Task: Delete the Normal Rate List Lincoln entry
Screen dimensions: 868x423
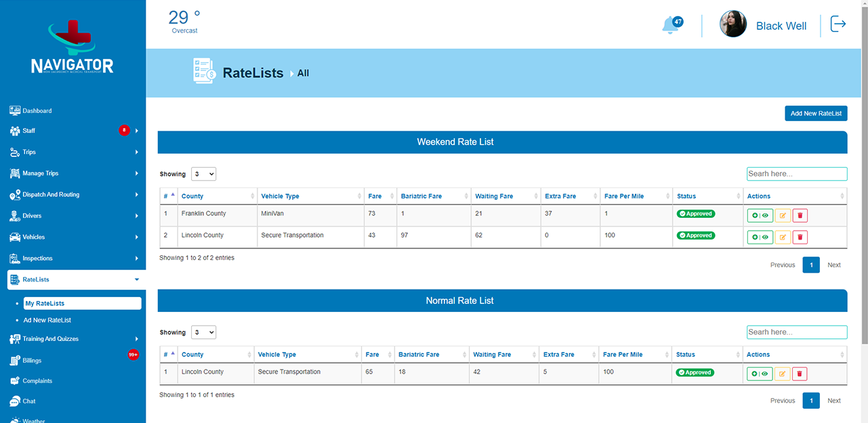Action: [800, 374]
